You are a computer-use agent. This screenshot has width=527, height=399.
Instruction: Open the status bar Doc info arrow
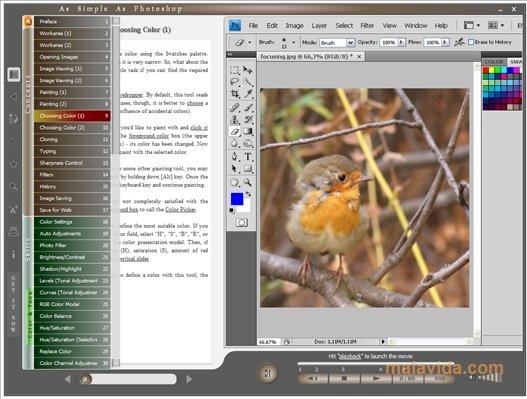coord(383,342)
